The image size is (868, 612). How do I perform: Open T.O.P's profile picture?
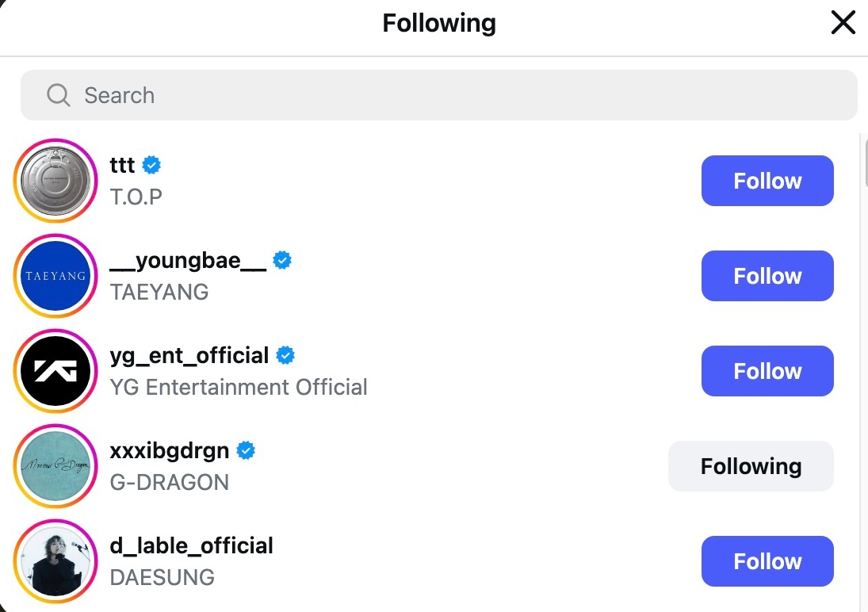coord(55,180)
